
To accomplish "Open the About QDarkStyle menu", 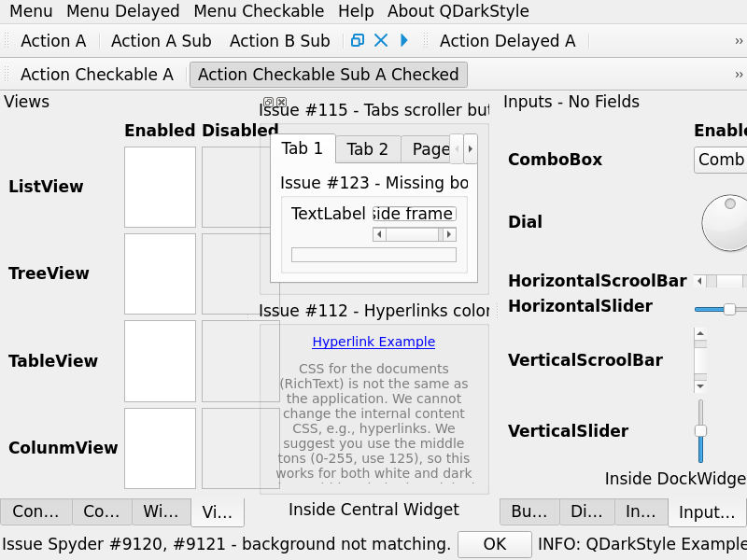I will pyautogui.click(x=458, y=11).
